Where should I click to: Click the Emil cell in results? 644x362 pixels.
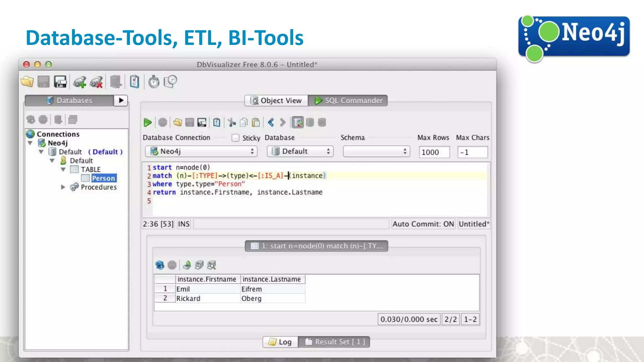[x=208, y=289]
